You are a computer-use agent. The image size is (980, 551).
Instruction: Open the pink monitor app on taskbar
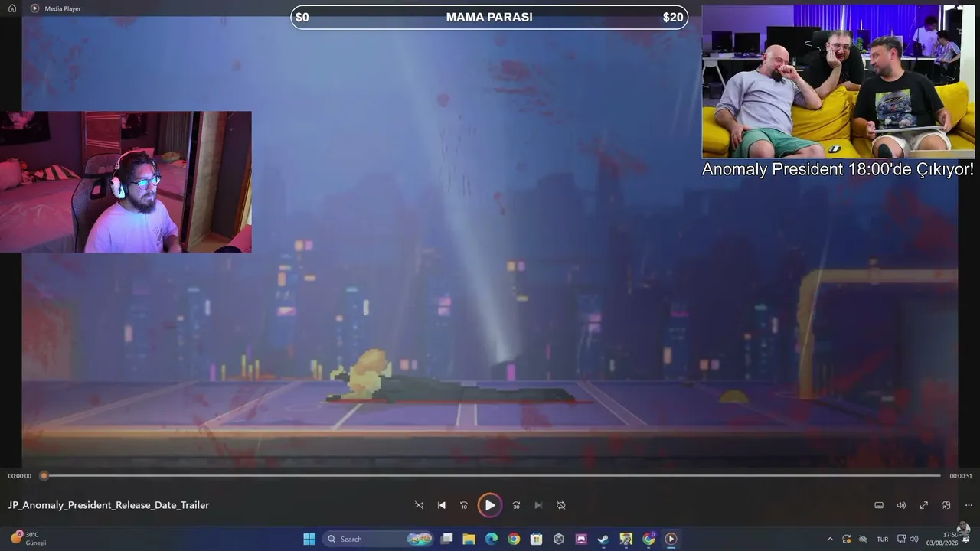tap(581, 539)
